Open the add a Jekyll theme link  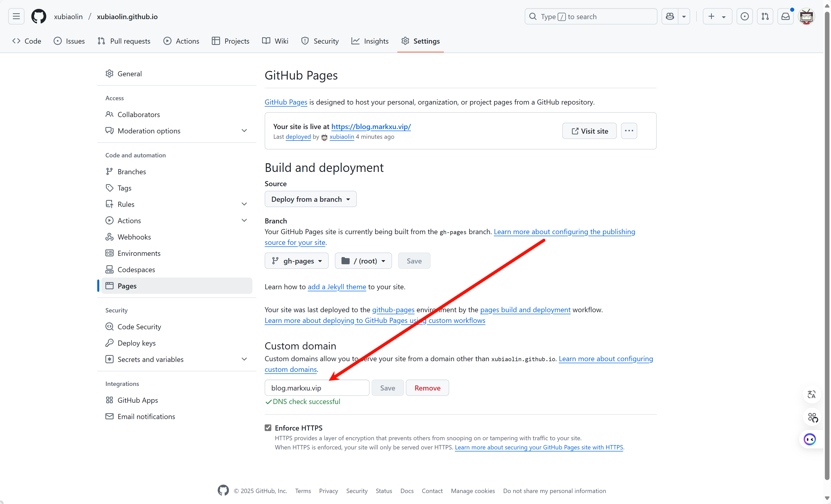click(x=337, y=286)
